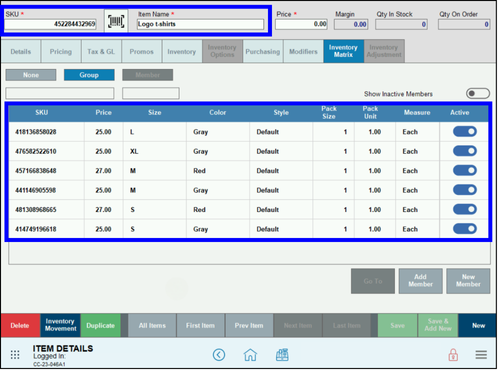Click the Style column header
498x370 pixels.
coord(281,113)
